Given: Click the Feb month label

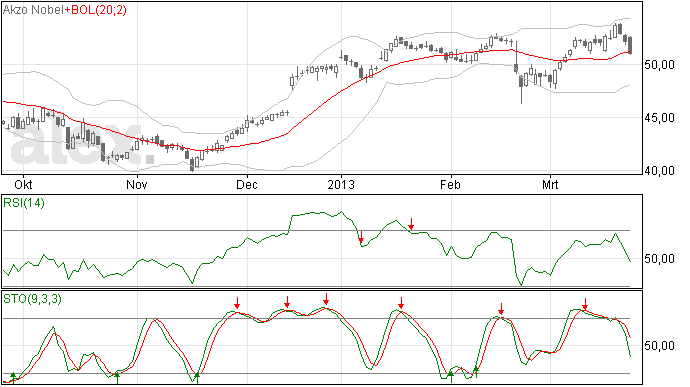Looking at the screenshot, I should pos(450,184).
